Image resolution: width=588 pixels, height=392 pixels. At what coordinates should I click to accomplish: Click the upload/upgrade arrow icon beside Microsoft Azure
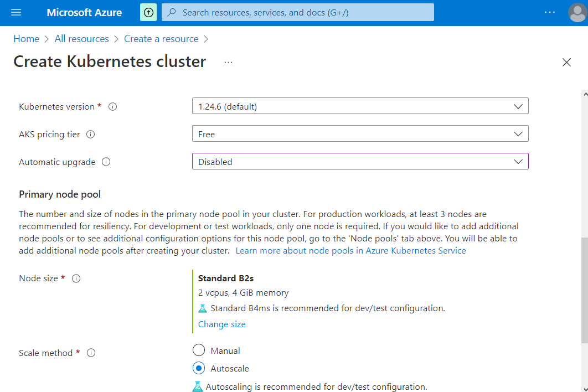(x=148, y=12)
